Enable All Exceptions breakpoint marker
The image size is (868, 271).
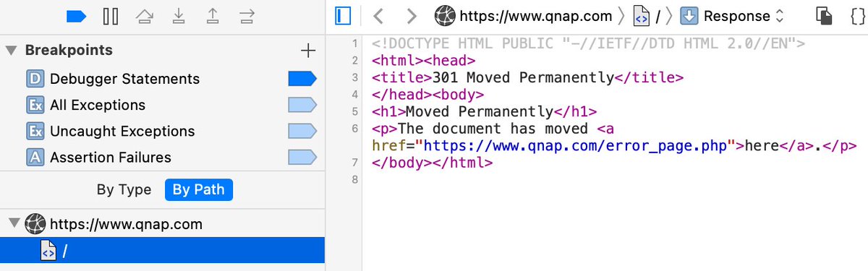302,105
